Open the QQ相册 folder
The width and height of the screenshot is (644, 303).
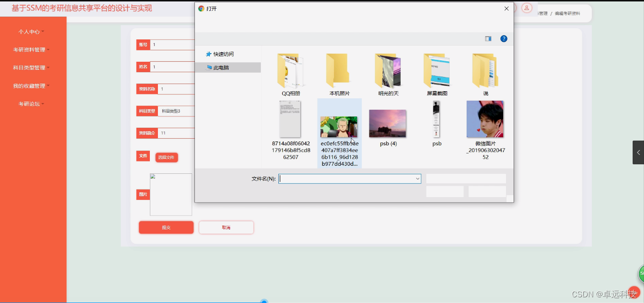pyautogui.click(x=290, y=71)
